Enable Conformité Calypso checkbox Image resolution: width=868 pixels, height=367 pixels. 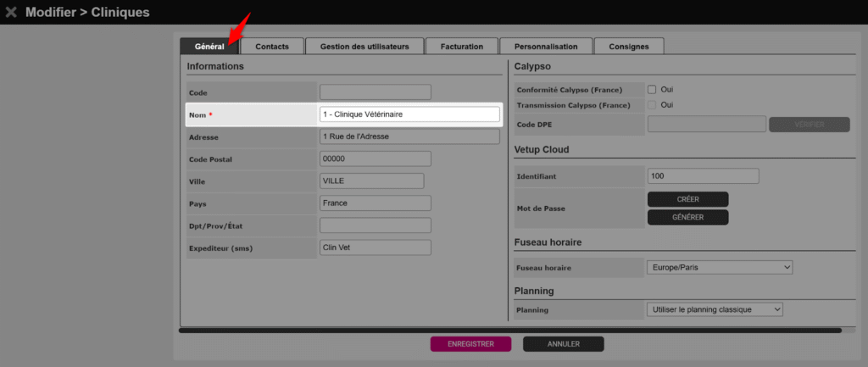click(x=653, y=89)
